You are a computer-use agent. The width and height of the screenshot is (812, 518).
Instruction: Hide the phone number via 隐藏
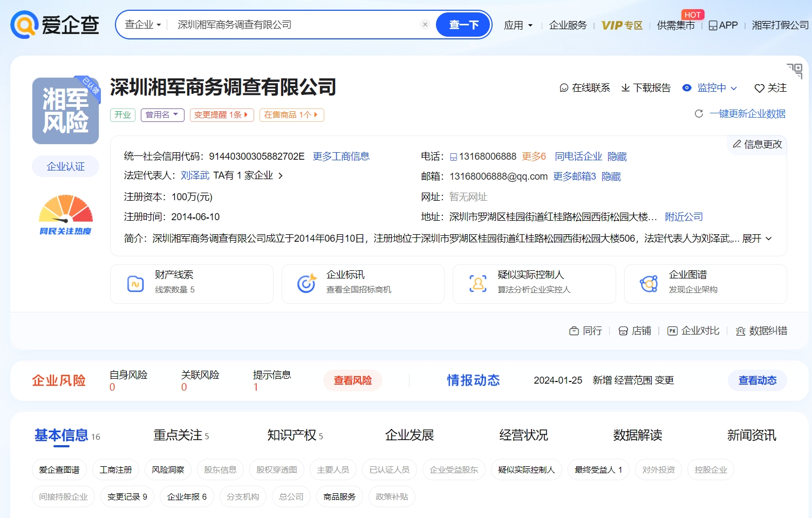point(617,156)
